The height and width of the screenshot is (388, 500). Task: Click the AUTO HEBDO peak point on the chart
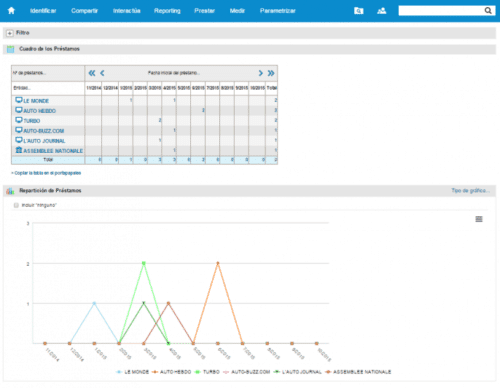coord(218,263)
